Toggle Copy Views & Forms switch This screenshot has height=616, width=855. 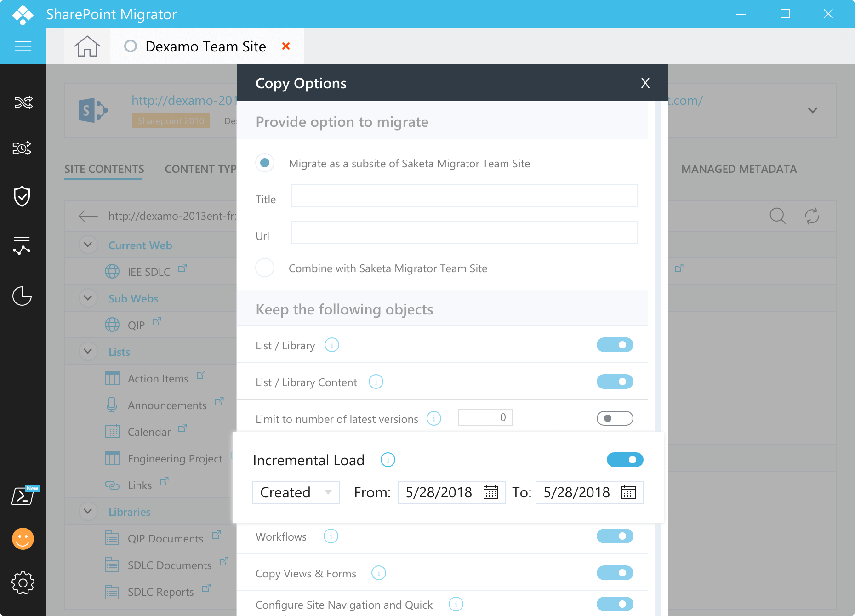(615, 573)
